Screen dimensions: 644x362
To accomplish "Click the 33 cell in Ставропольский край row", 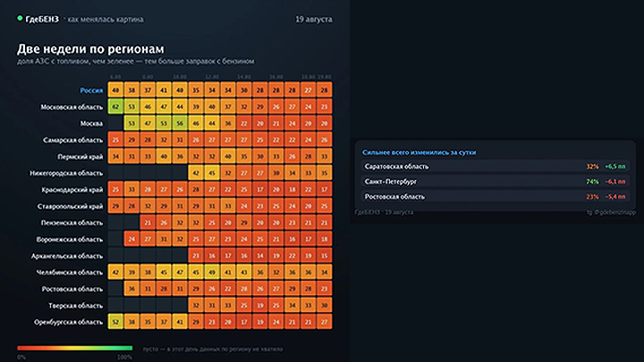I will point(228,206).
